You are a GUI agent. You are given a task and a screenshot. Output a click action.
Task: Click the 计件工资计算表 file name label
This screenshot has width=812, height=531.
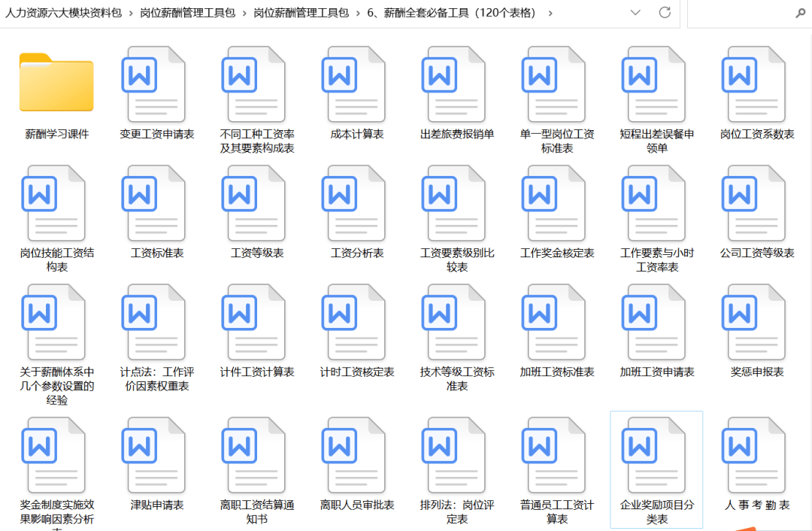(x=257, y=372)
